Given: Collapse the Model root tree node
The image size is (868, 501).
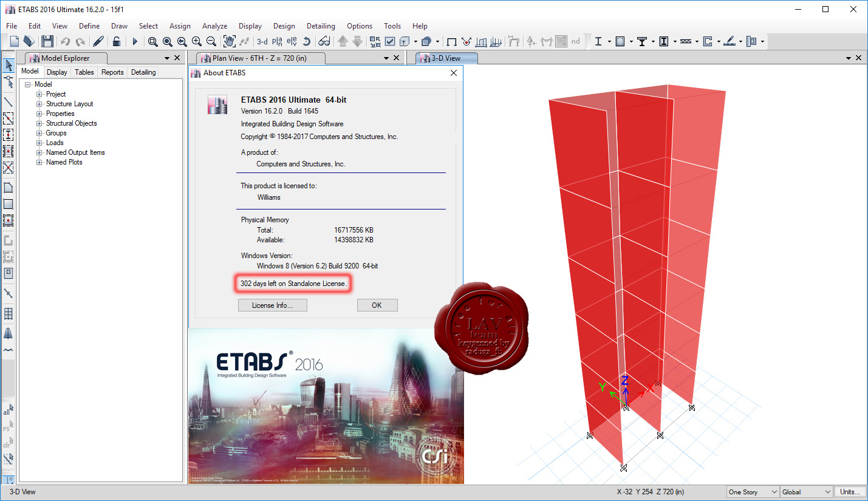Looking at the screenshot, I should 28,84.
